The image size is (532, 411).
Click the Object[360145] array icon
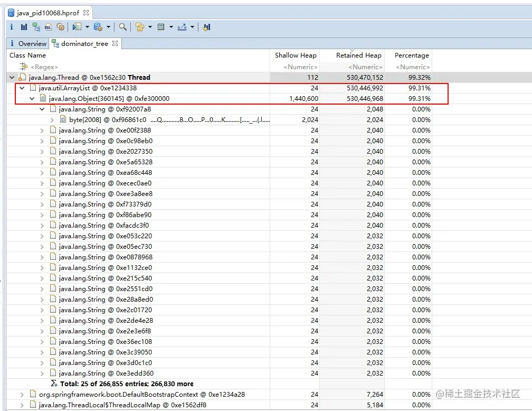pyautogui.click(x=43, y=98)
